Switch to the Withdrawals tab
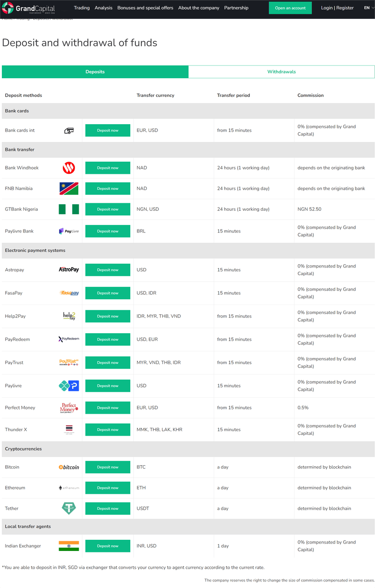 click(282, 72)
